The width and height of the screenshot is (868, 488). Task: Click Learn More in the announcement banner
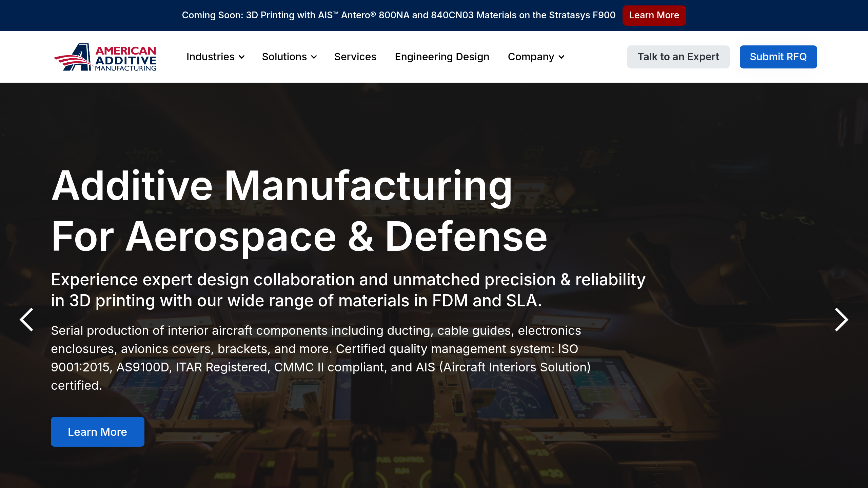coord(654,15)
